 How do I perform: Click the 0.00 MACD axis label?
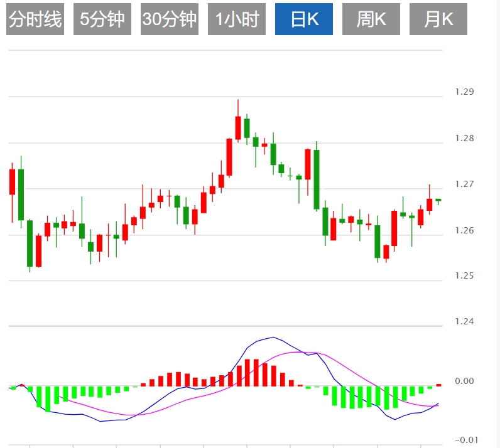click(465, 381)
